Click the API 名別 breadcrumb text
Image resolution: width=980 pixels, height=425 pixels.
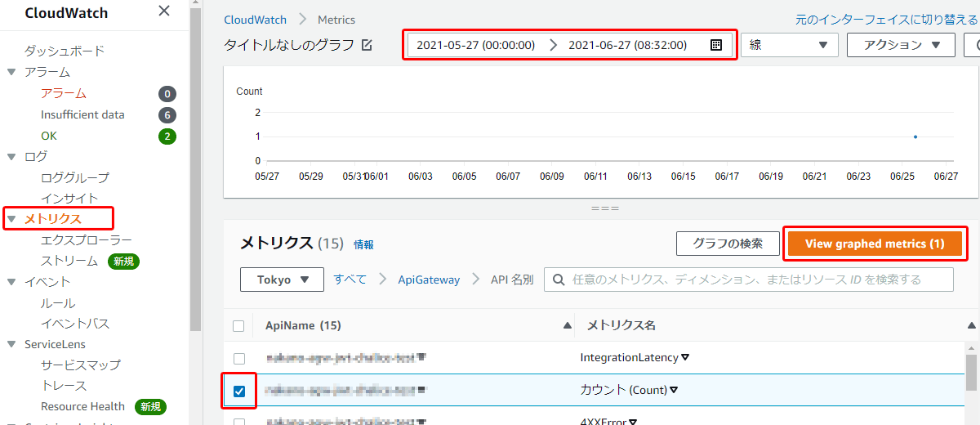pos(512,280)
